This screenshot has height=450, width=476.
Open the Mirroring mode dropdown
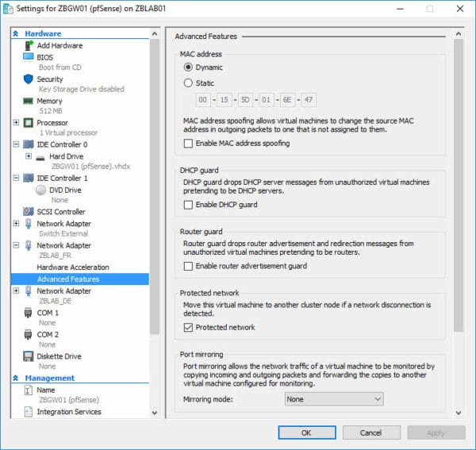point(334,399)
